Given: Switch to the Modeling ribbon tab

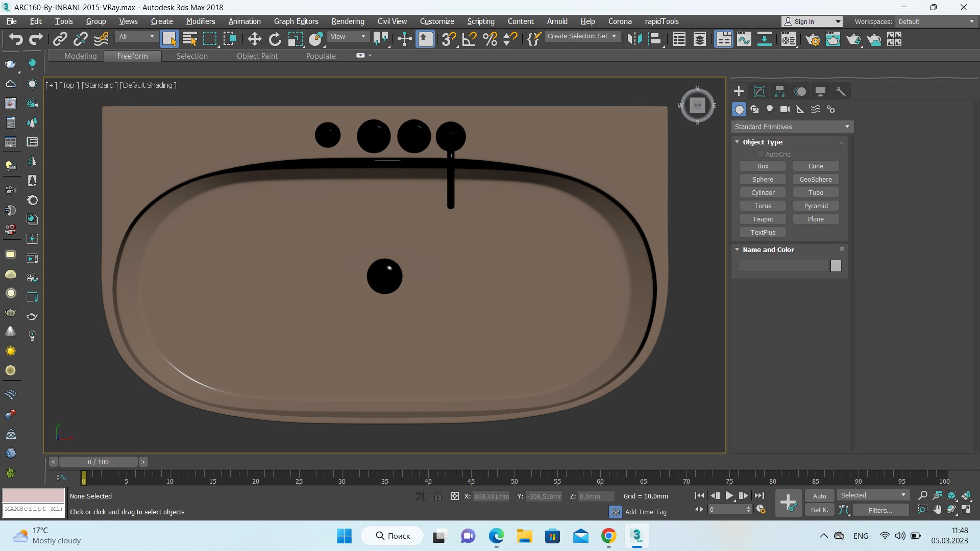Looking at the screenshot, I should tap(80, 56).
